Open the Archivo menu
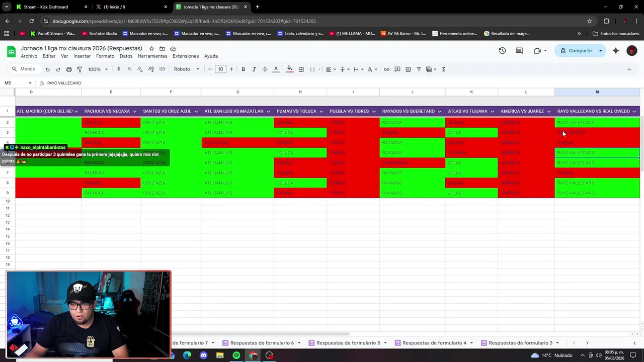 pos(29,56)
